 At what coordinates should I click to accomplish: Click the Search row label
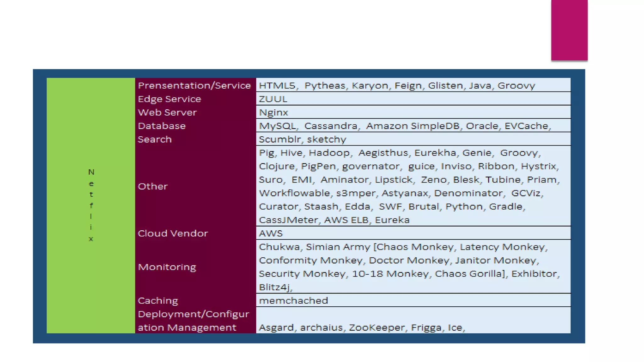155,140
